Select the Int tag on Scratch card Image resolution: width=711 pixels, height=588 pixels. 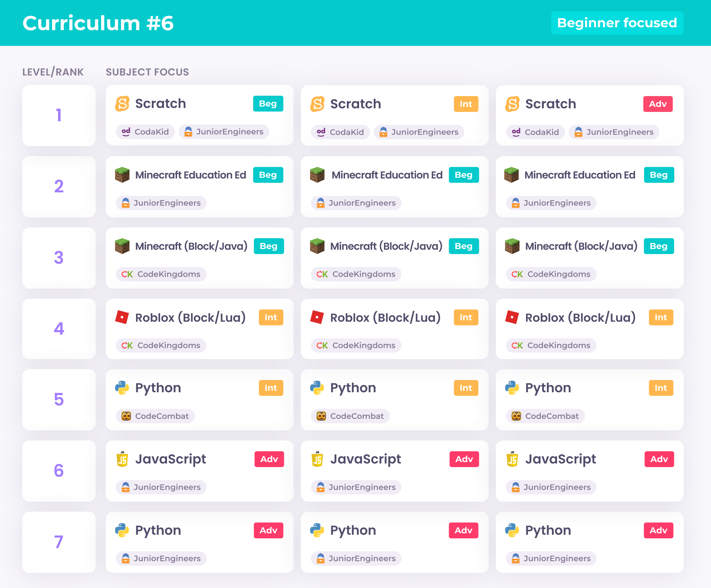pyautogui.click(x=466, y=104)
